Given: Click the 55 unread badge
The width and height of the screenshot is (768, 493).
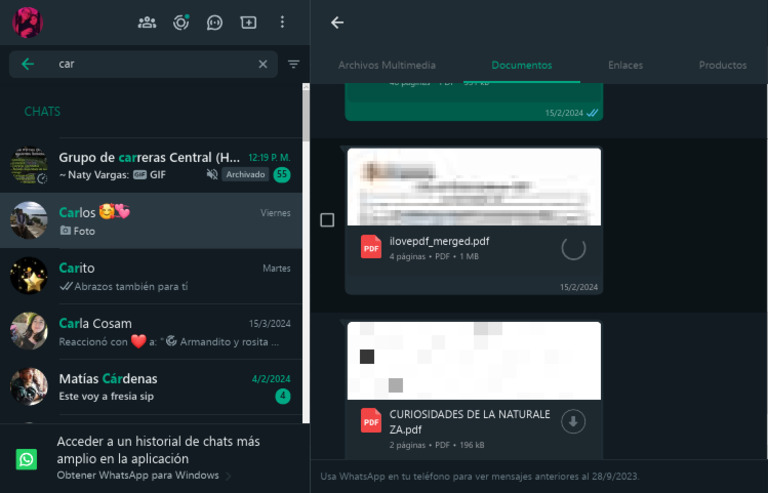Looking at the screenshot, I should [x=282, y=174].
